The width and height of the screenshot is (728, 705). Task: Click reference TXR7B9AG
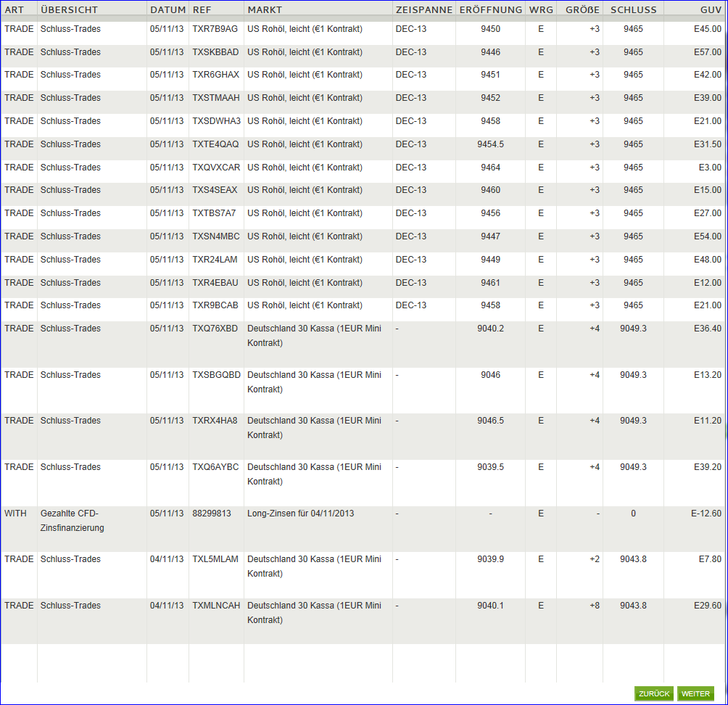[215, 29]
